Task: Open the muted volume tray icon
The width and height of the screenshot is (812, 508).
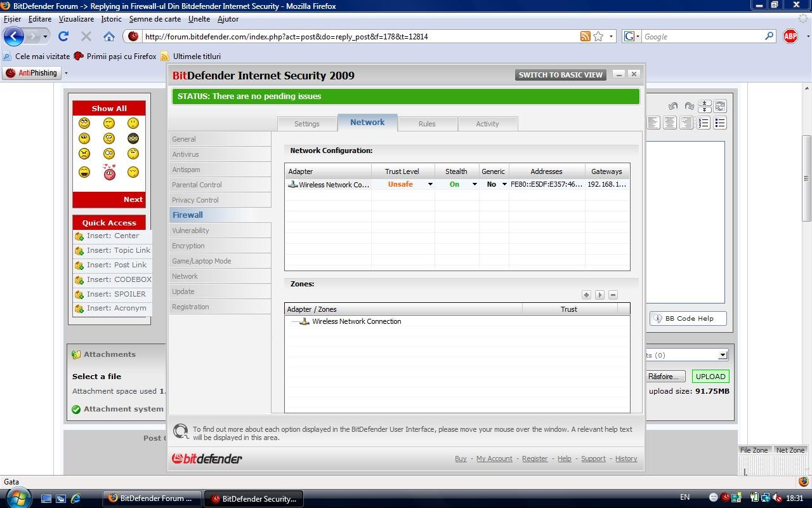Action: tap(777, 498)
